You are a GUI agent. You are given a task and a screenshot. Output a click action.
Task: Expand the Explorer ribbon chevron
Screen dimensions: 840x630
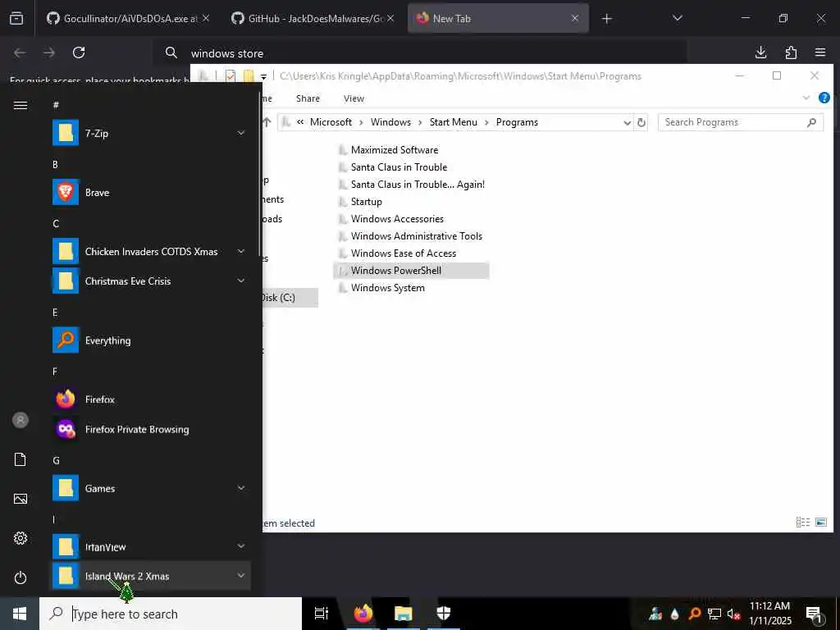click(x=806, y=98)
